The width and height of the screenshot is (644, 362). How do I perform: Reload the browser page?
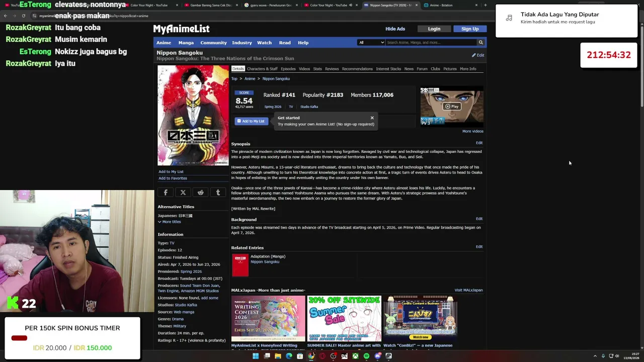tap(23, 16)
